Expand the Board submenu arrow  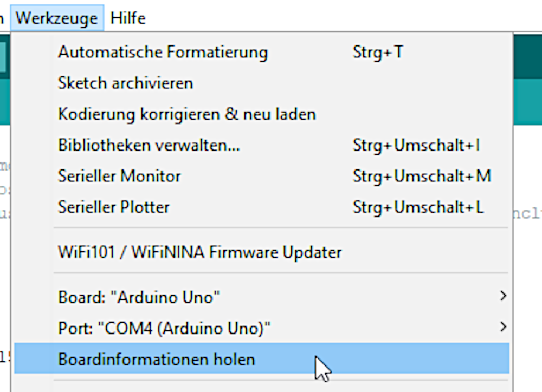click(503, 296)
